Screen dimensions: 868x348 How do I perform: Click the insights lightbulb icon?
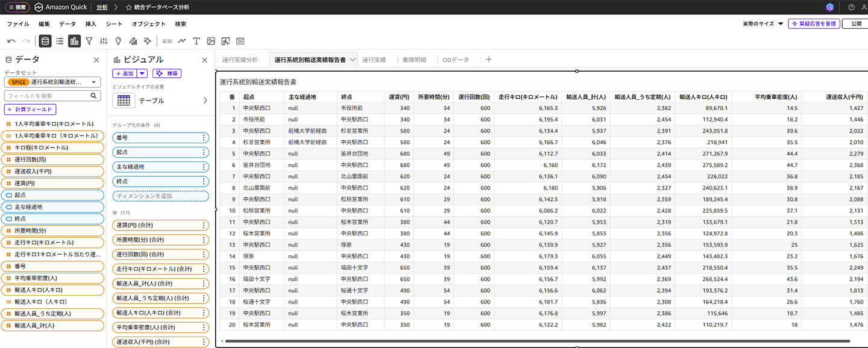[x=118, y=41]
